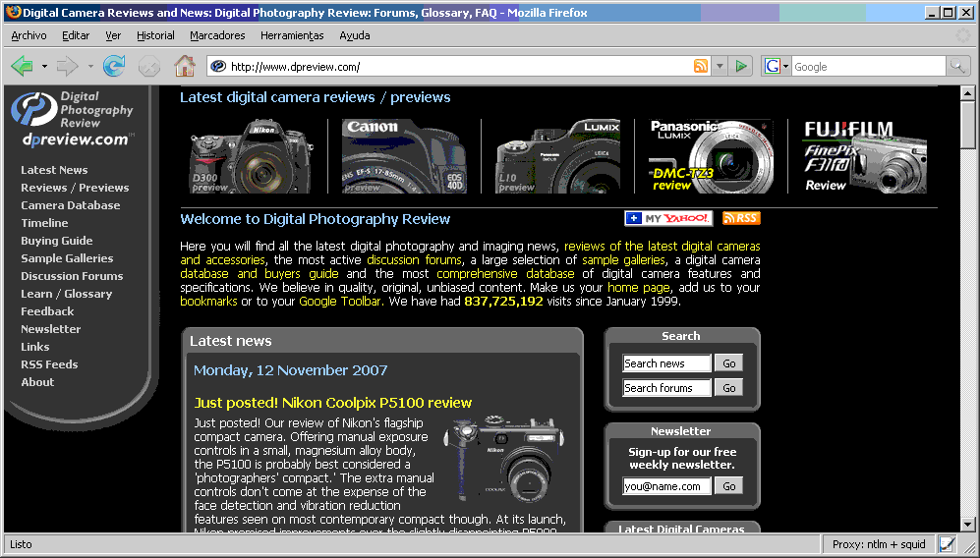980x558 pixels.
Task: Click the page scrollbar up arrow
Action: pos(967,93)
